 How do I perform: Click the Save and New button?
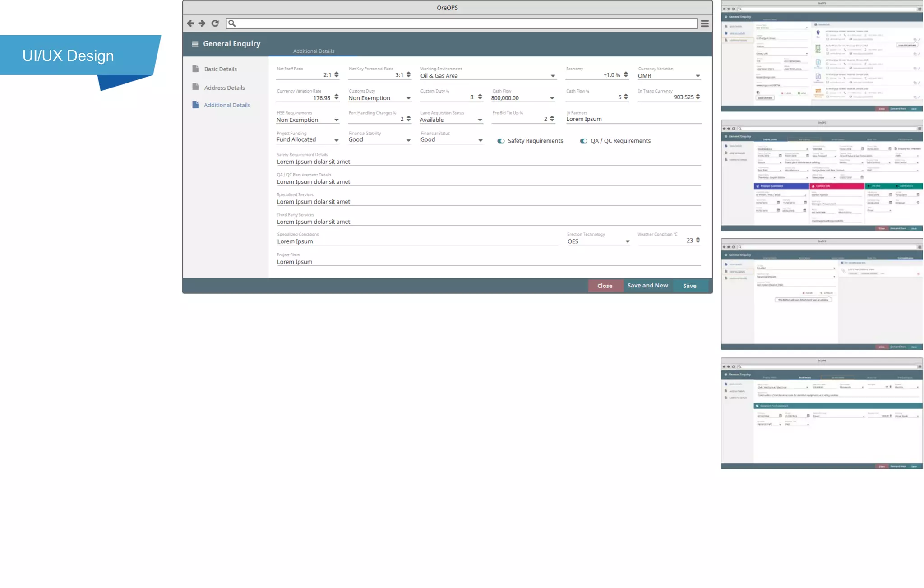pos(647,286)
